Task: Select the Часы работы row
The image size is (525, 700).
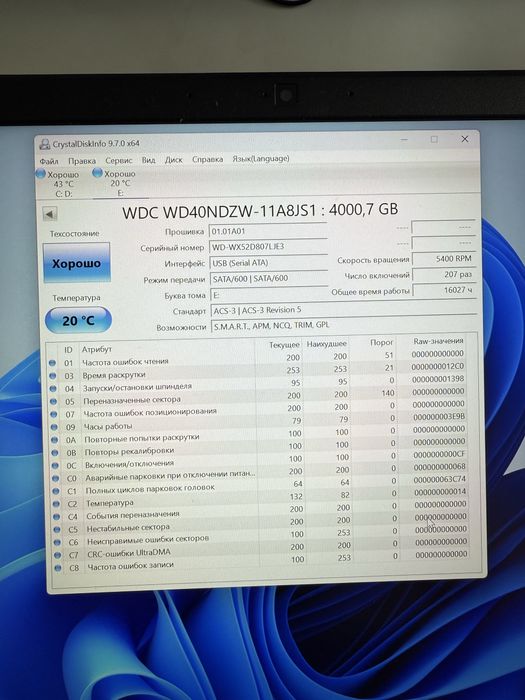Action: [x=259, y=422]
